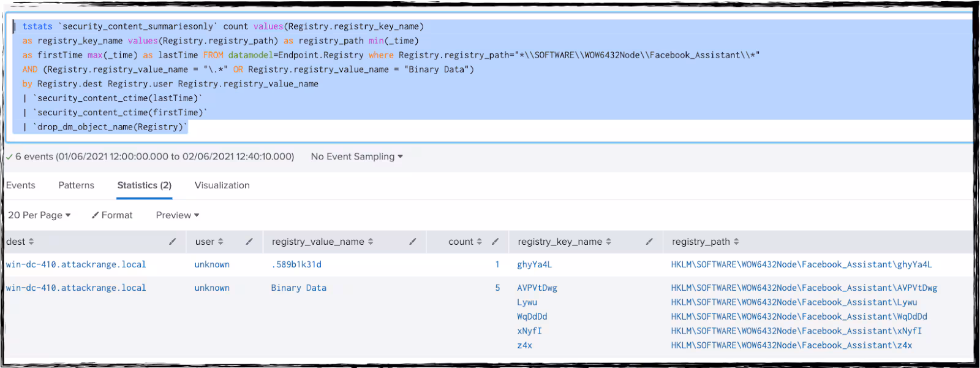The height and width of the screenshot is (368, 980).
Task: Click the Binary Data value link
Action: tap(298, 288)
